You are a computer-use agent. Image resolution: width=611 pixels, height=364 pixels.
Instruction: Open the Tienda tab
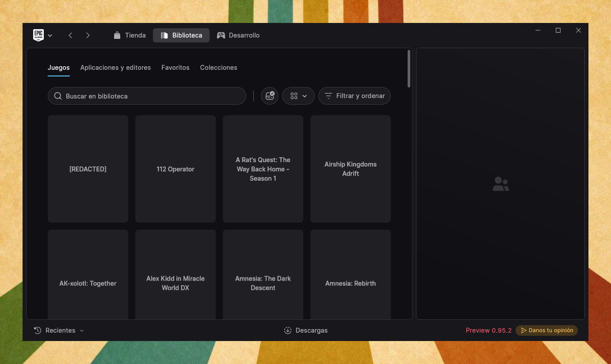pos(130,35)
